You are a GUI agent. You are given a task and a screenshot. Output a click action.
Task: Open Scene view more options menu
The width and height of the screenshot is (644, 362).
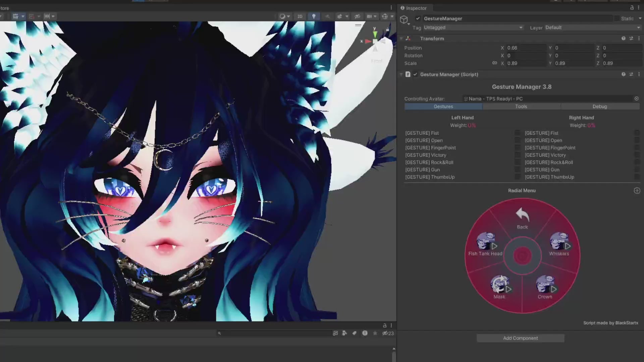coord(391,8)
